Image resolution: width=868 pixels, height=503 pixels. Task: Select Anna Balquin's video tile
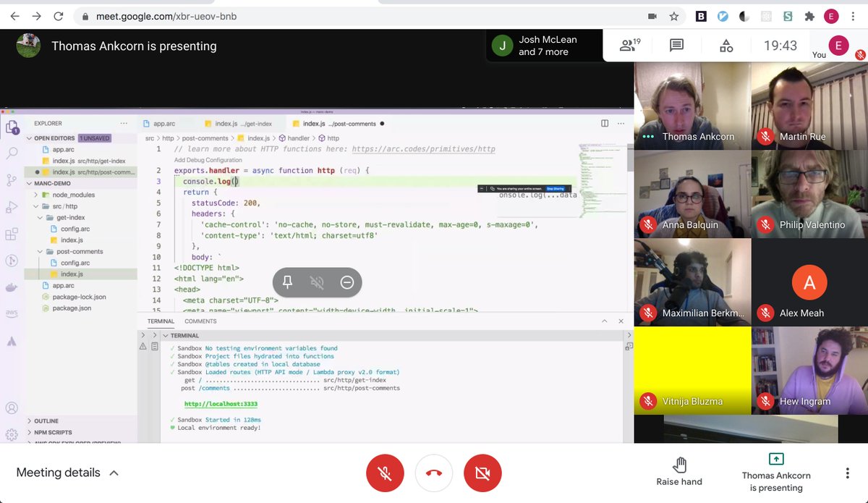click(692, 194)
